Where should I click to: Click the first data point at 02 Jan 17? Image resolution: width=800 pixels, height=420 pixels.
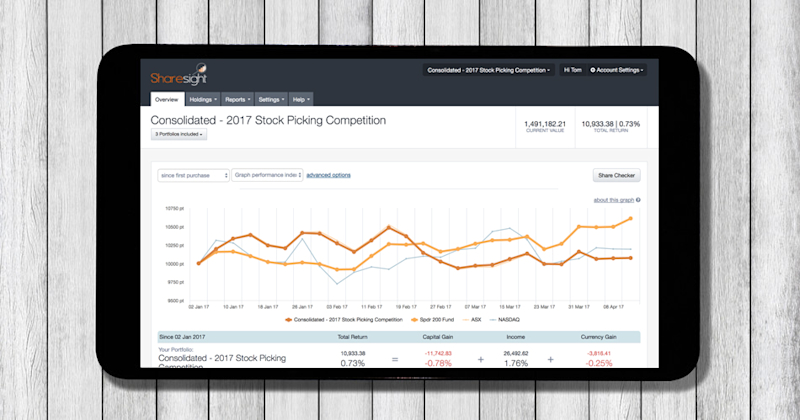pos(198,263)
